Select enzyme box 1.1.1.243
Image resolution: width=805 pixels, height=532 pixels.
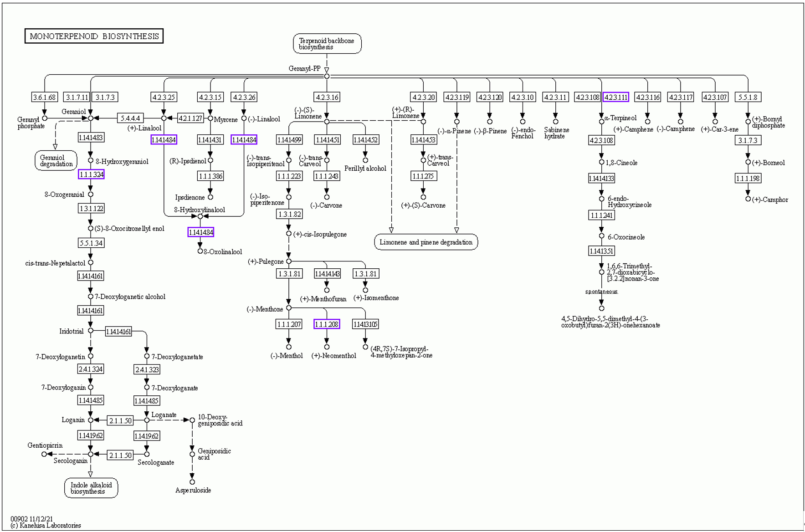[x=327, y=176]
